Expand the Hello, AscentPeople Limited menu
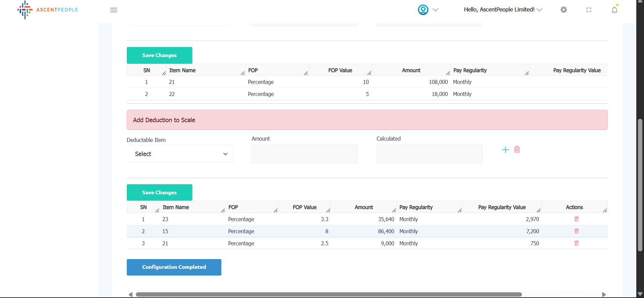644x298 pixels. click(502, 10)
